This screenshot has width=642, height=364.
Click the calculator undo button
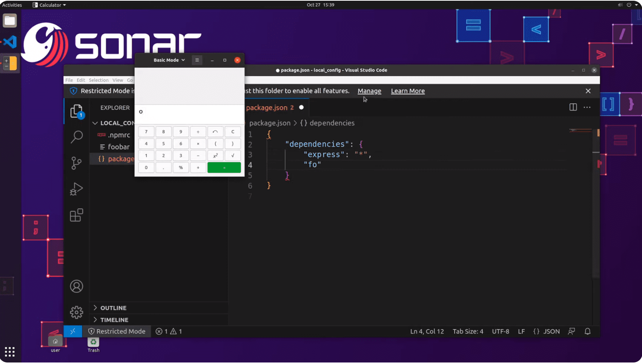215,132
